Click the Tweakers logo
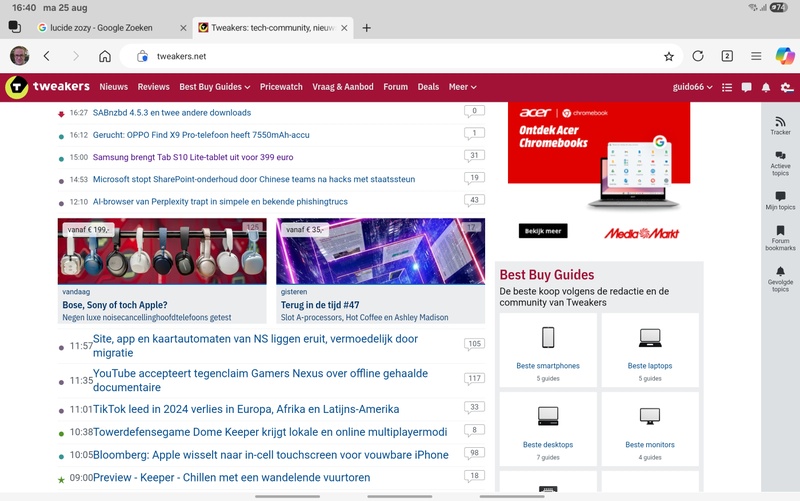Image resolution: width=800 pixels, height=501 pixels. click(x=48, y=87)
